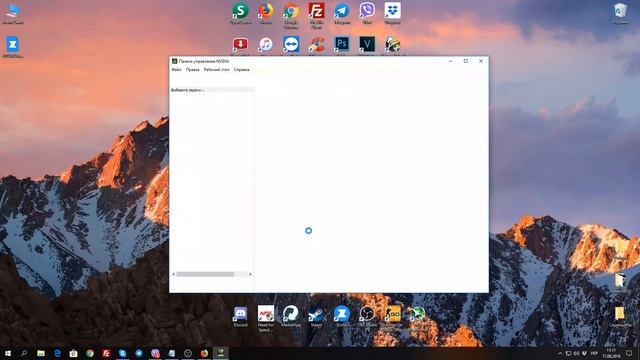
Task: Launch Microsoft Edge from the taskbar
Action: pos(57,353)
